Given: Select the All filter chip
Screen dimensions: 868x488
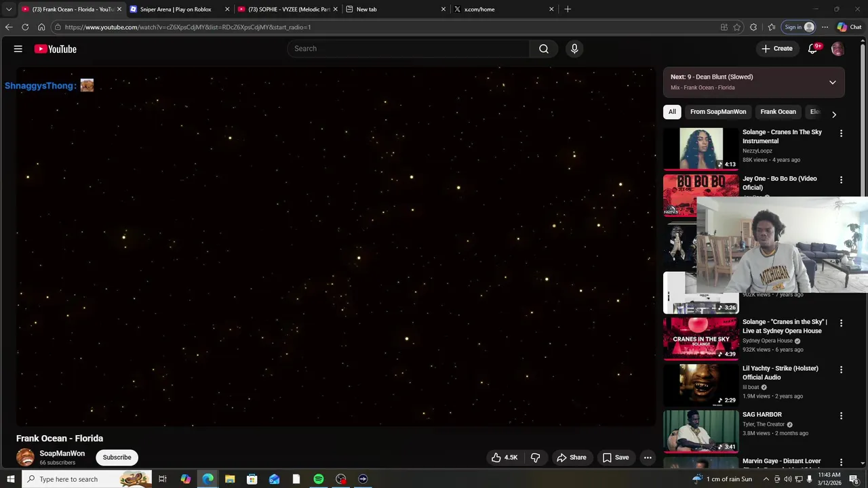Looking at the screenshot, I should (x=672, y=112).
